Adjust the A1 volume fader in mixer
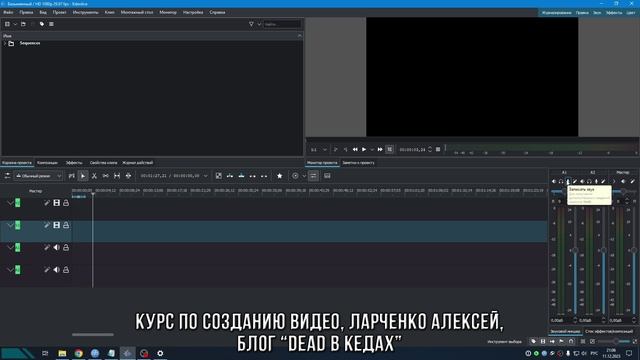The width and height of the screenshot is (640, 360). tap(575, 250)
